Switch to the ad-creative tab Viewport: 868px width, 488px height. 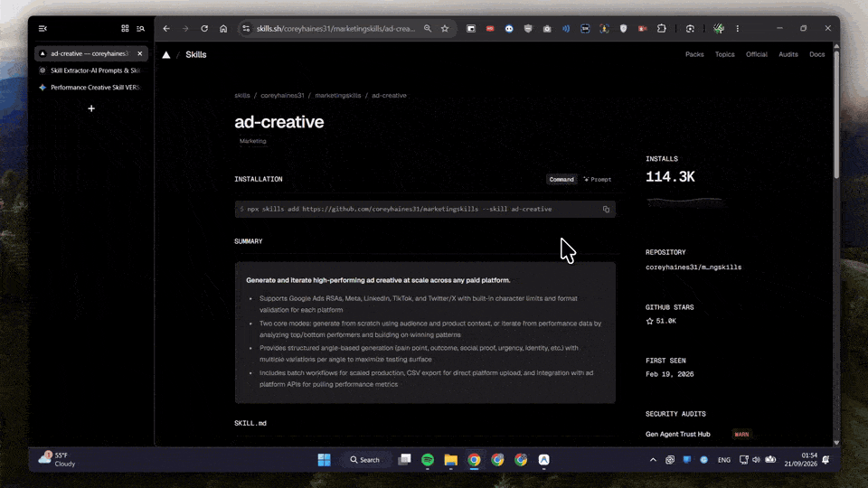tap(90, 53)
